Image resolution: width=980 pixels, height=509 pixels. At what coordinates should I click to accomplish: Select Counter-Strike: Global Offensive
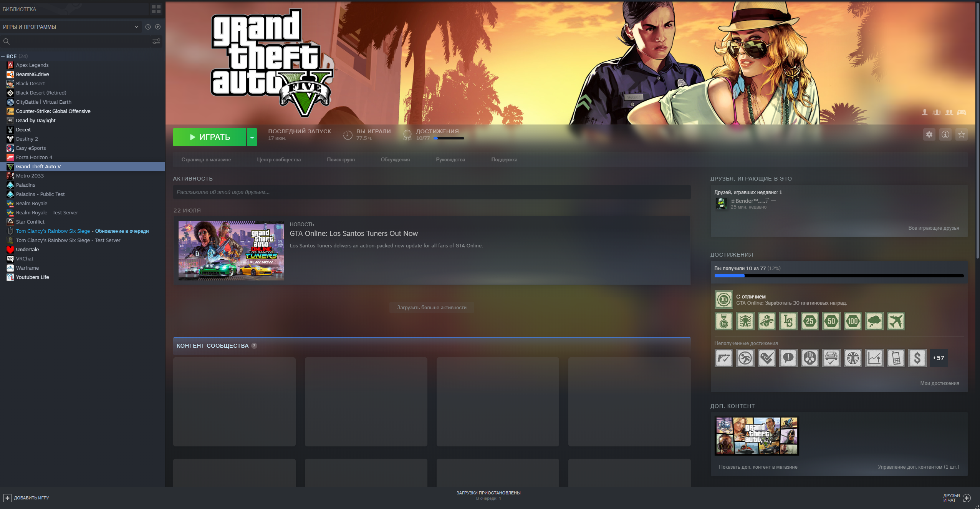[x=82, y=111]
